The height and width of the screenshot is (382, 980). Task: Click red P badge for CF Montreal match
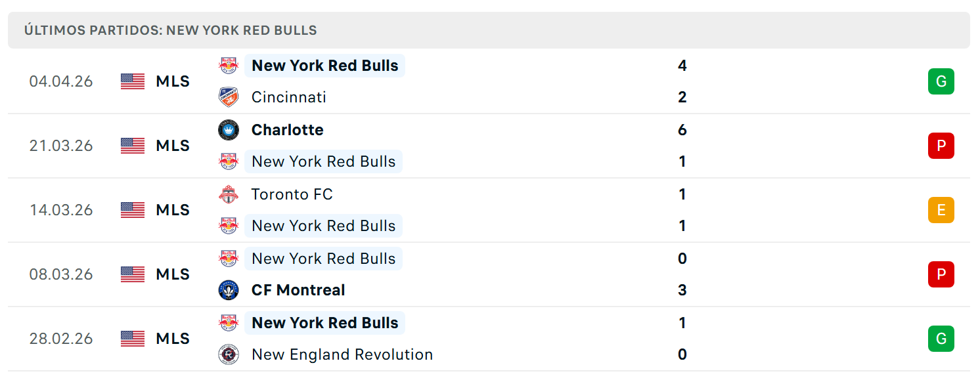(941, 274)
